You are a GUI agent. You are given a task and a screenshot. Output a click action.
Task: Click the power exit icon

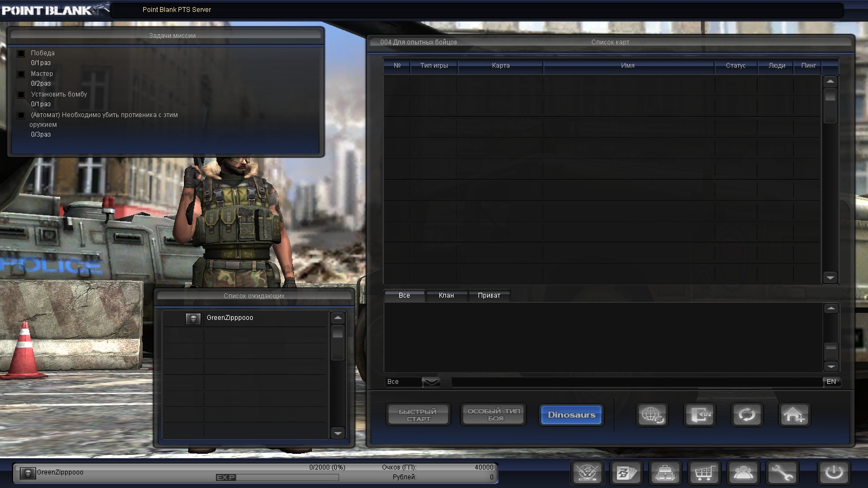pyautogui.click(x=834, y=473)
